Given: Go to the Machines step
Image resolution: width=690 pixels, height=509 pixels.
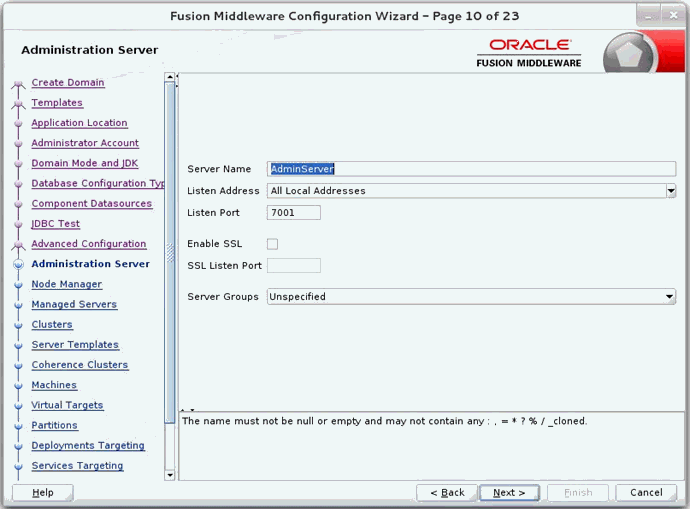Looking at the screenshot, I should [54, 385].
